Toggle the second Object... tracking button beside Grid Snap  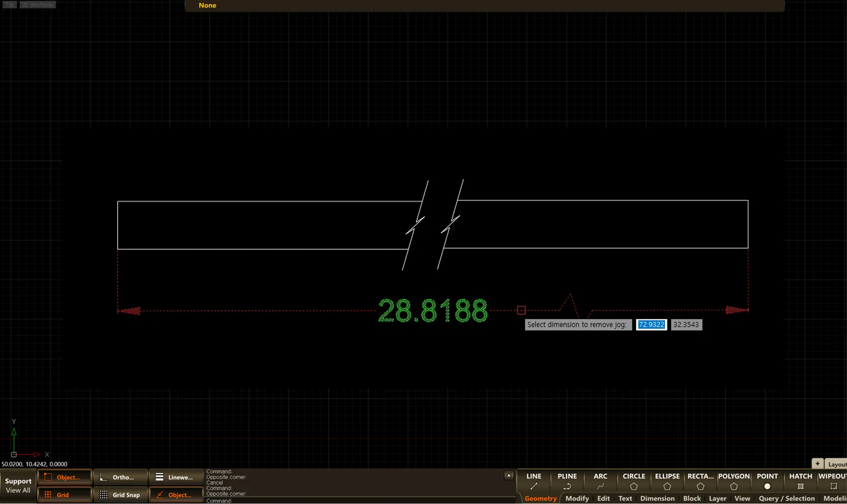pyautogui.click(x=176, y=495)
